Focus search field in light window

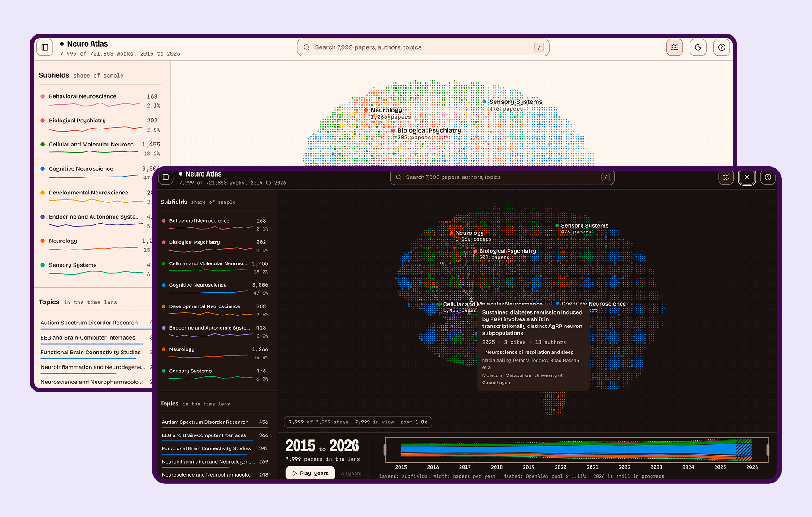coord(423,47)
